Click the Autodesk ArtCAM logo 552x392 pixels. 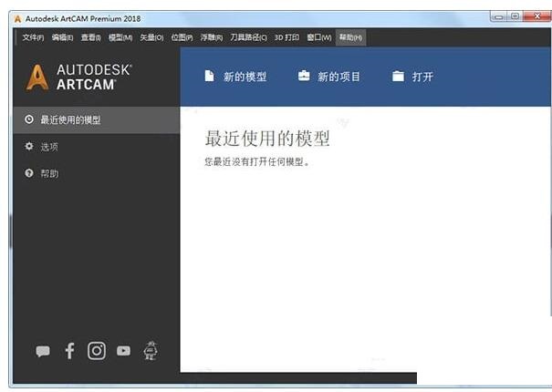(79, 77)
